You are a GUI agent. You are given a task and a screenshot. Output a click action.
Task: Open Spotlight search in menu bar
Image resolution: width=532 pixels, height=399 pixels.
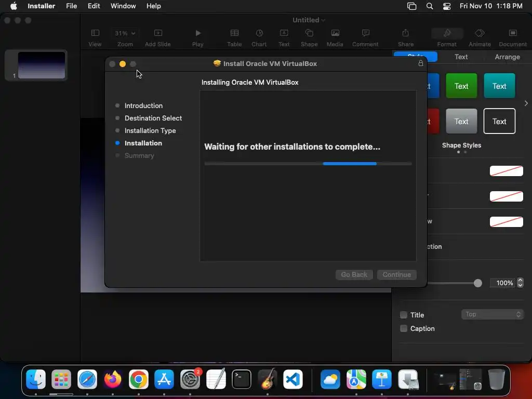(x=430, y=6)
